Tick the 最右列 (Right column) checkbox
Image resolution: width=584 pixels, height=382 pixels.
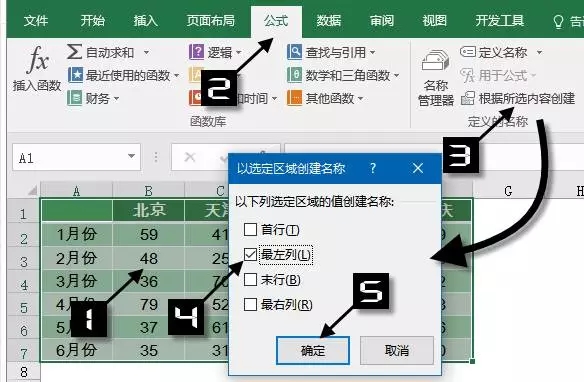tap(250, 305)
